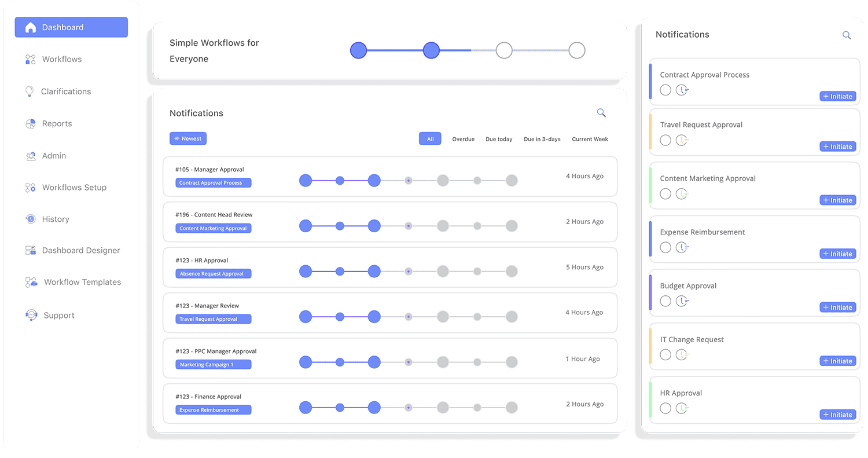The image size is (868, 458).
Task: Open Support via the headset icon
Action: pos(31,315)
